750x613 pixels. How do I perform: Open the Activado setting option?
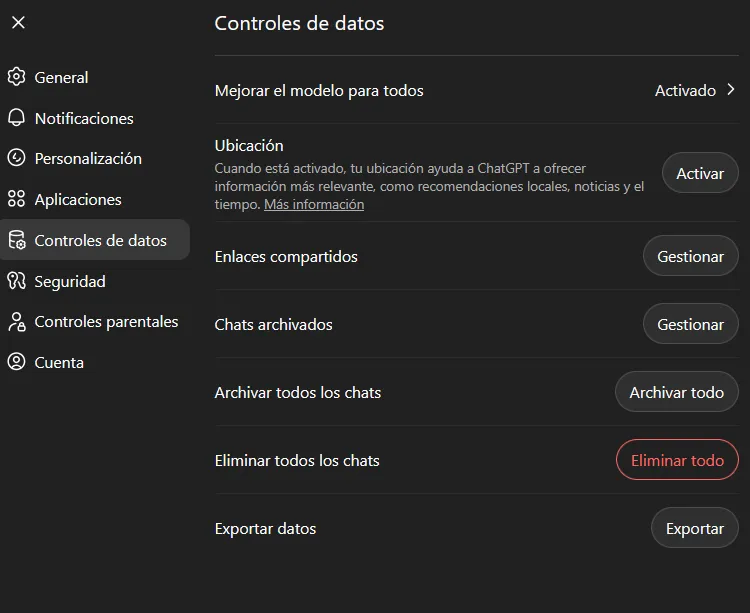click(x=685, y=90)
